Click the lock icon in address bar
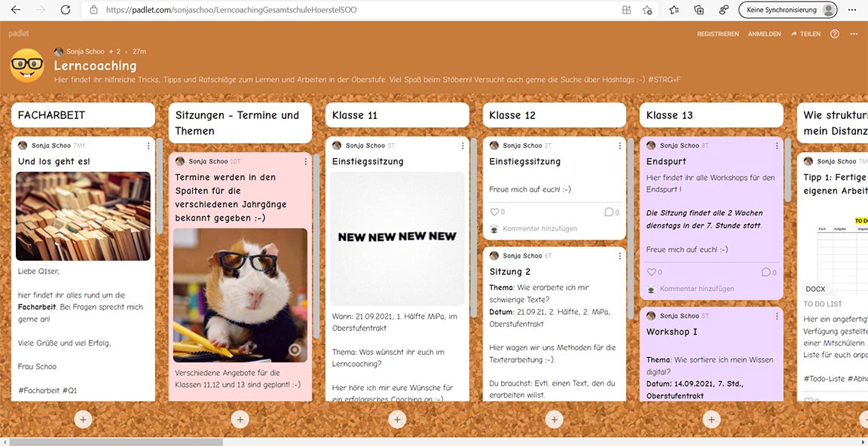Image resolution: width=868 pixels, height=446 pixels. [93, 10]
